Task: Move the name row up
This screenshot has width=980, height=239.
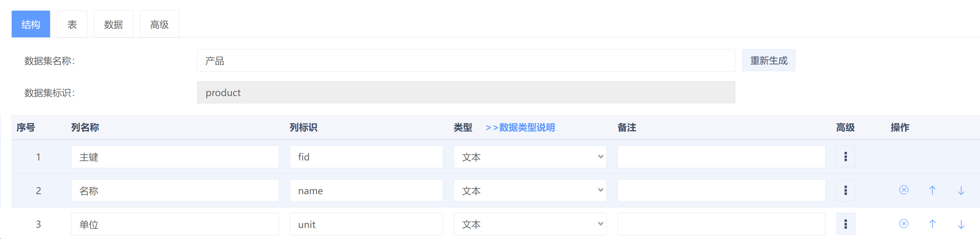Action: click(932, 190)
